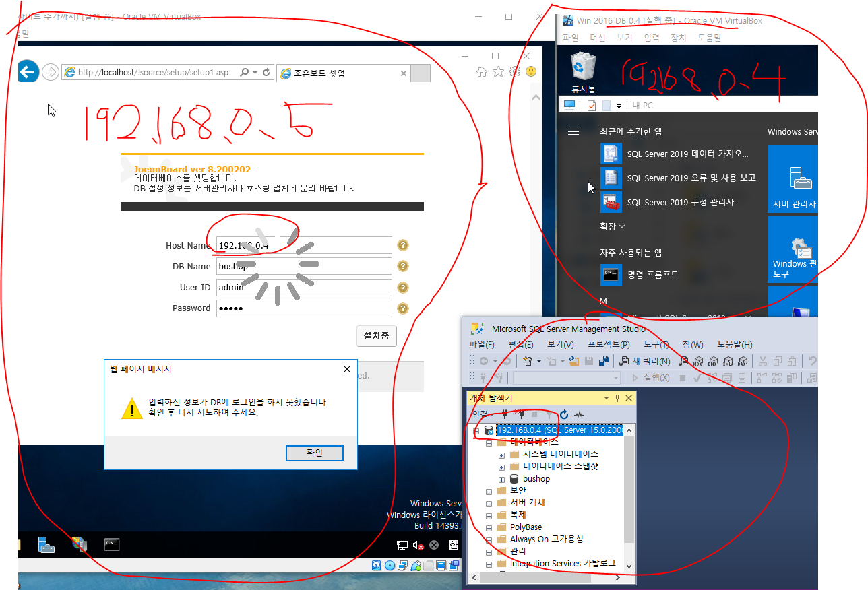Open Internet Explorer home page icon
This screenshot has height=590, width=868.
point(482,71)
